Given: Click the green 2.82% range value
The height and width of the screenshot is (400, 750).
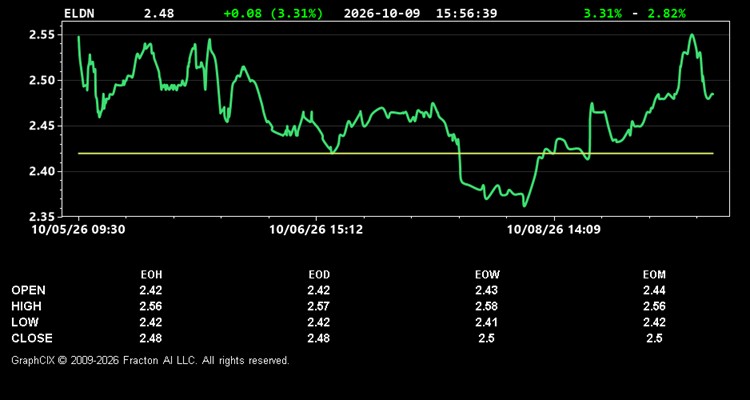Looking at the screenshot, I should [x=666, y=13].
